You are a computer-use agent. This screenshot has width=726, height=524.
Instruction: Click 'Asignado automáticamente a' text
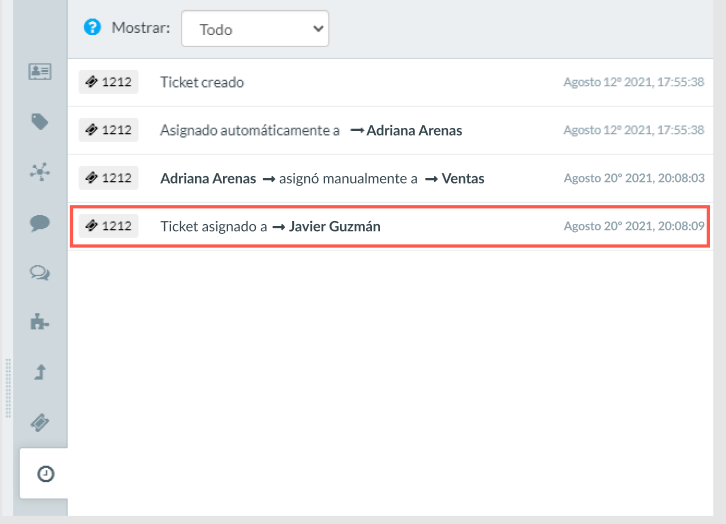(x=250, y=131)
